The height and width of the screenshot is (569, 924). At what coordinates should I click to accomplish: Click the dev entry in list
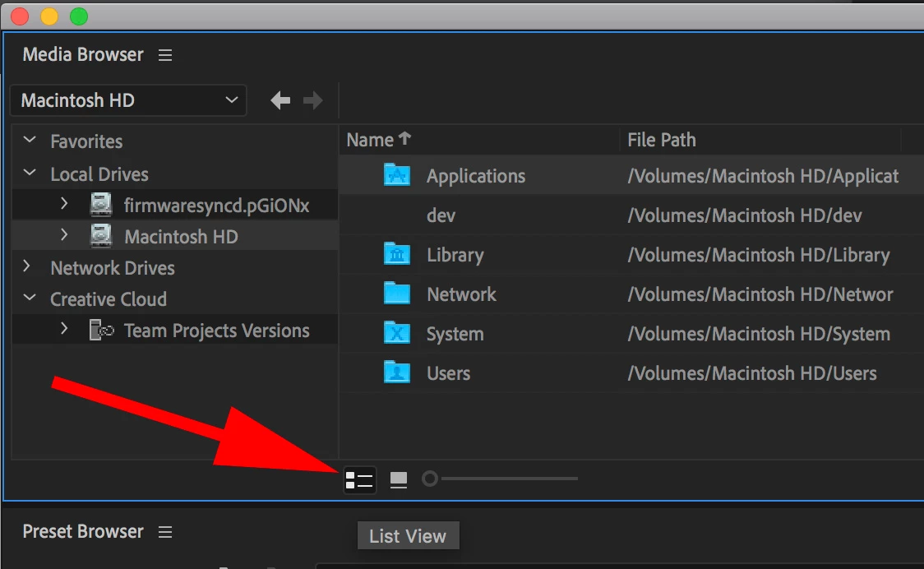pyautogui.click(x=441, y=215)
